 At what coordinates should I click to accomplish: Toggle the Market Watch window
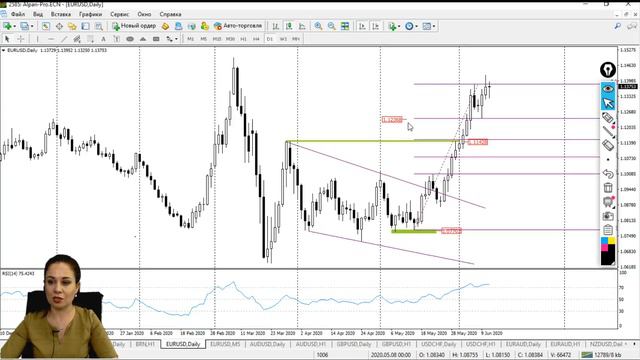click(x=46, y=26)
